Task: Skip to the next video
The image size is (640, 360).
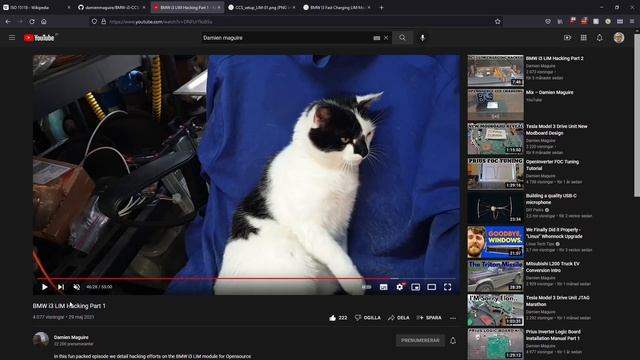Action: pyautogui.click(x=61, y=287)
